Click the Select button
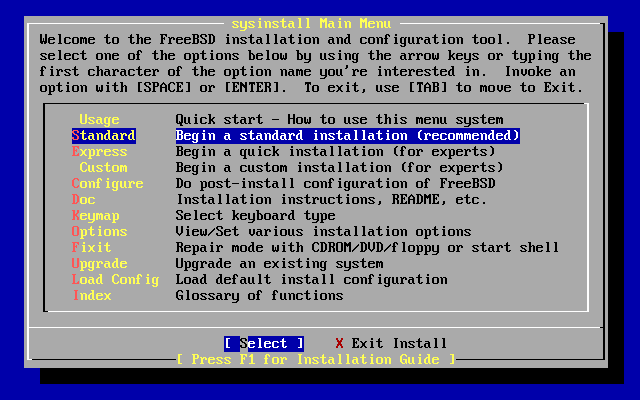 coord(264,344)
